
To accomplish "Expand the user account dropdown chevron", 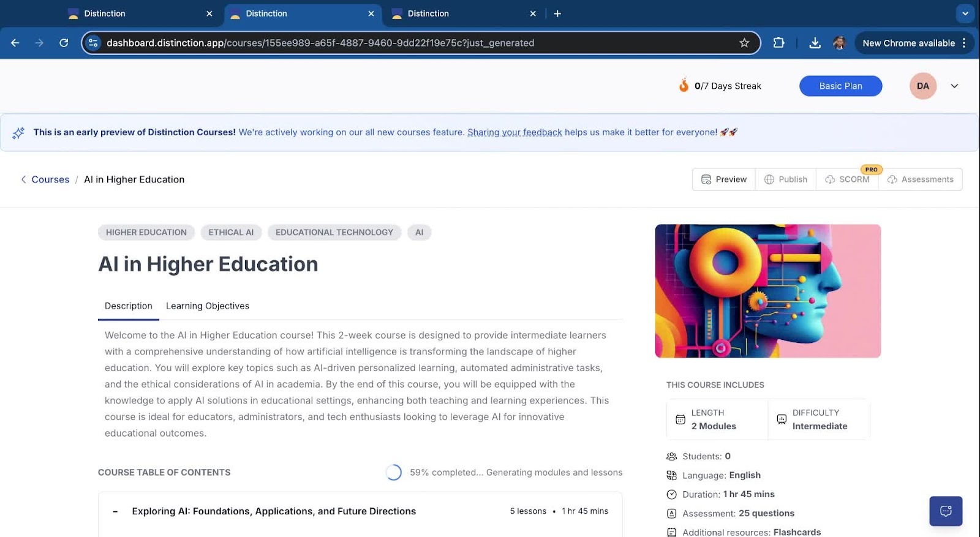I will coord(954,86).
